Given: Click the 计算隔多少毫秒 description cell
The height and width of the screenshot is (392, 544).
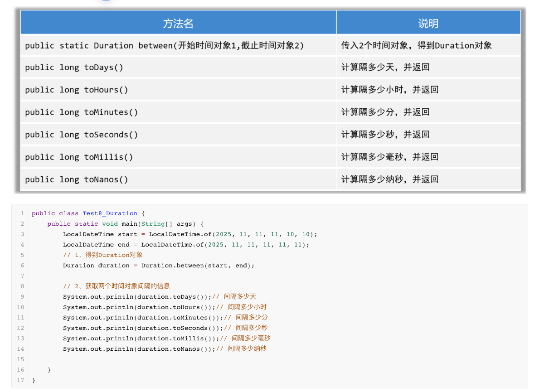Looking at the screenshot, I should pyautogui.click(x=390, y=157).
